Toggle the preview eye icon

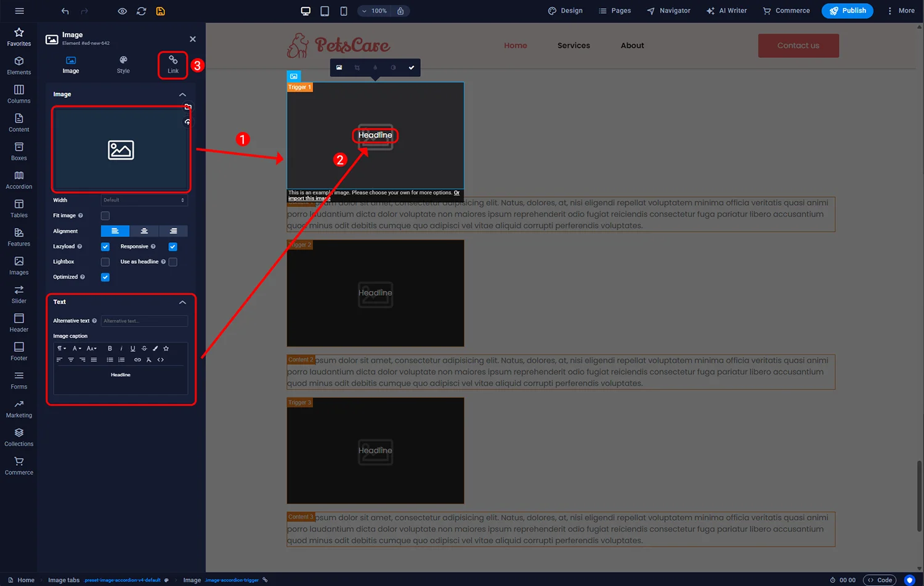coord(122,11)
